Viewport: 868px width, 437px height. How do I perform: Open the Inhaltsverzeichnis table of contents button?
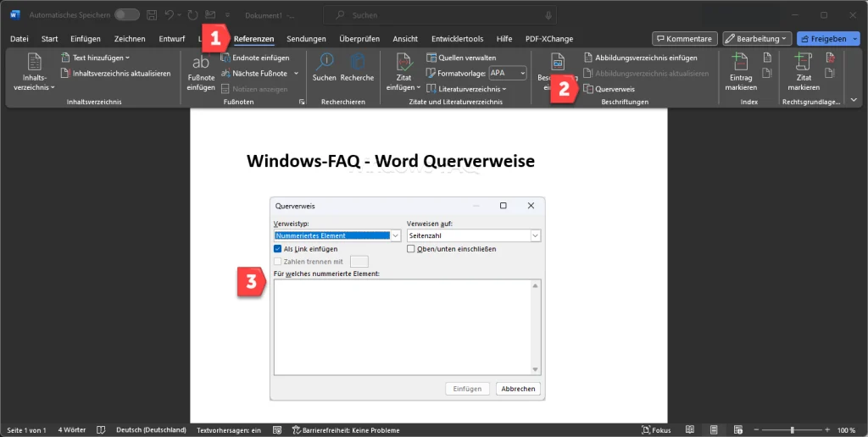click(x=34, y=73)
